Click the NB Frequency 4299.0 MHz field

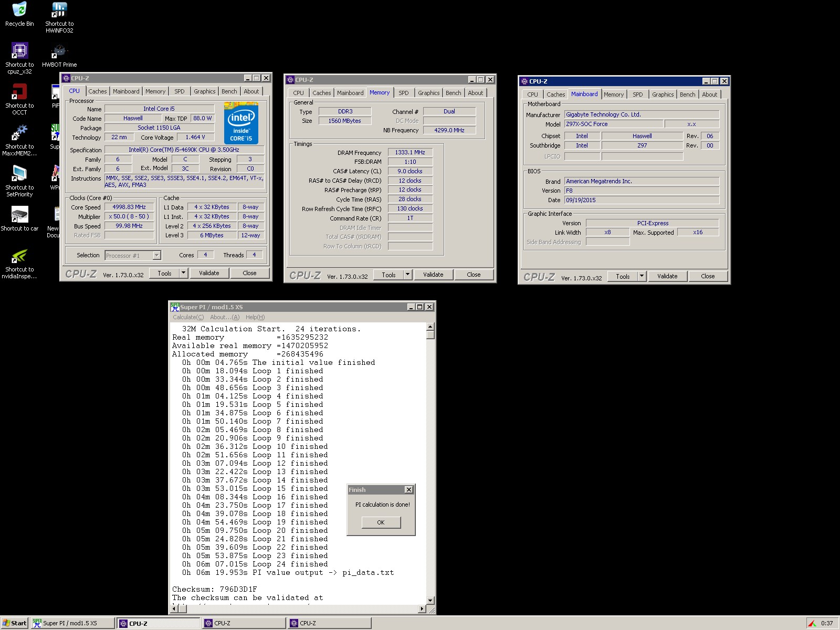click(x=449, y=130)
